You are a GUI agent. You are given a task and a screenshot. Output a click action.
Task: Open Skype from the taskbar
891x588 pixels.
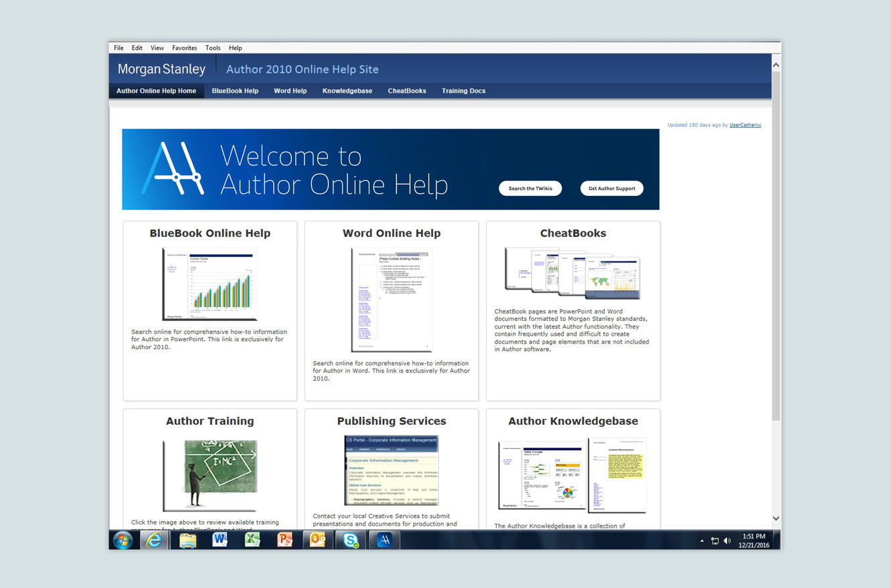(350, 540)
